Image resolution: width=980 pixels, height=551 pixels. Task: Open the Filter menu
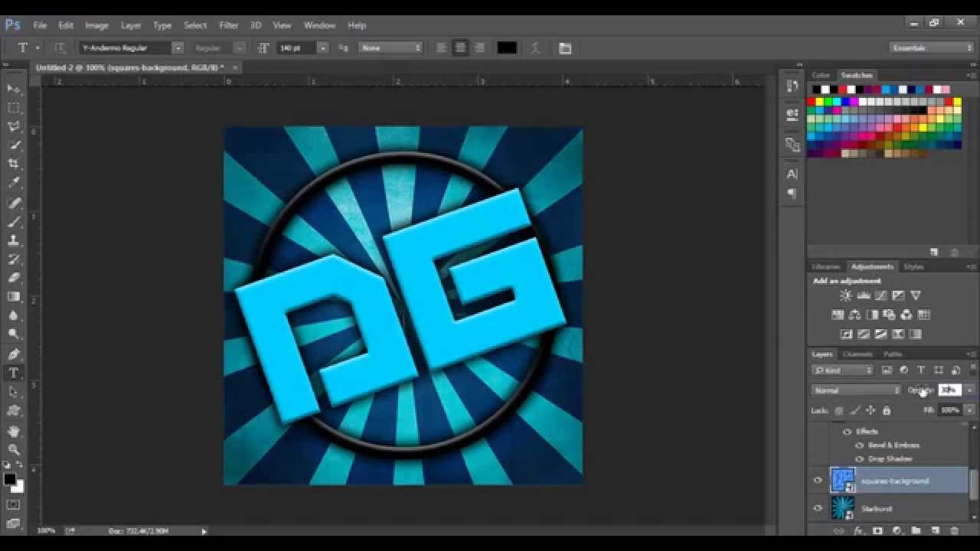coord(228,25)
